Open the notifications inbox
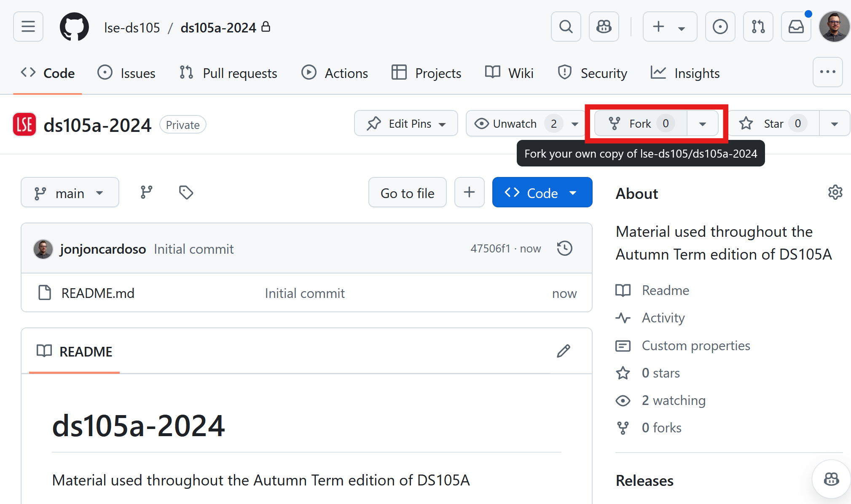Screen dimensions: 851x504 point(796,27)
